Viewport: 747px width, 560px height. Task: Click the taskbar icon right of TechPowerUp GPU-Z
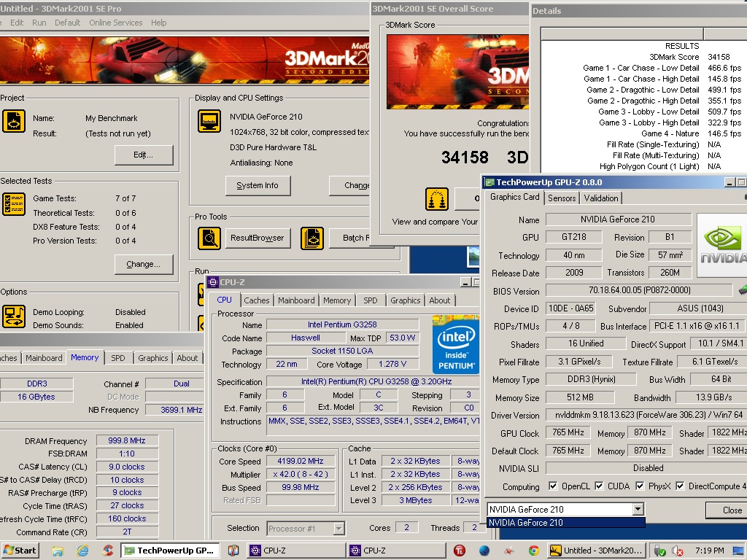pos(233,551)
